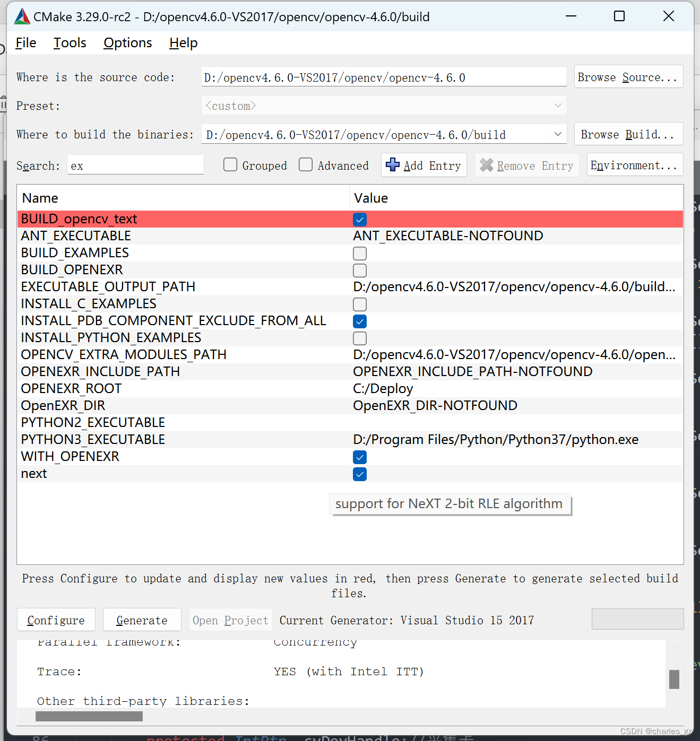
Task: Open the Environment settings button
Action: click(635, 165)
